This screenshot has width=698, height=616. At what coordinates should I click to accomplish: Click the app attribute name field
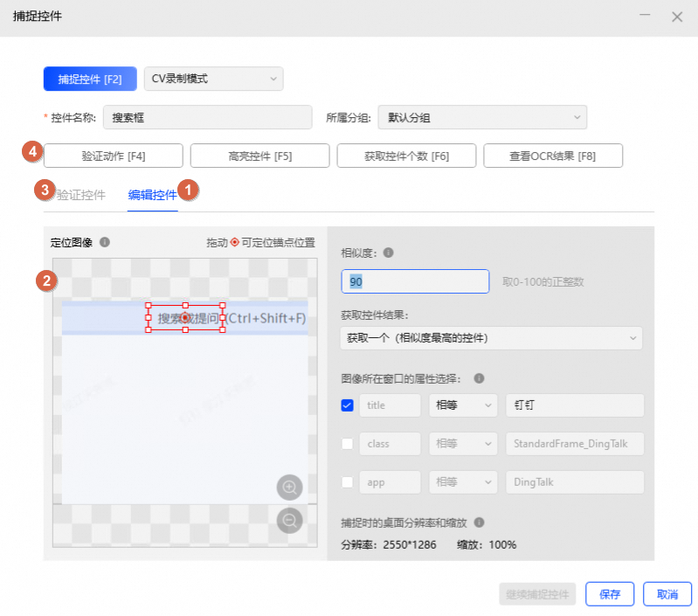coord(390,482)
